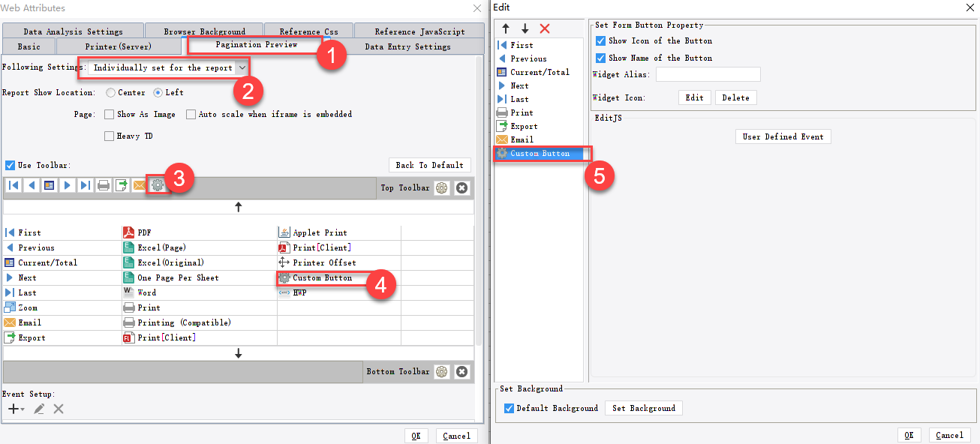Click Email envelope icon in top toolbar
The height and width of the screenshot is (444, 980).
point(140,185)
